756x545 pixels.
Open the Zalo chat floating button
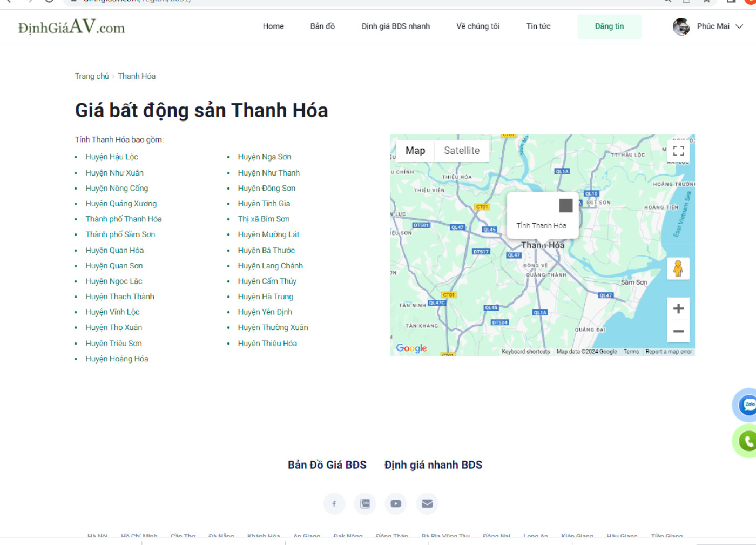(x=748, y=405)
